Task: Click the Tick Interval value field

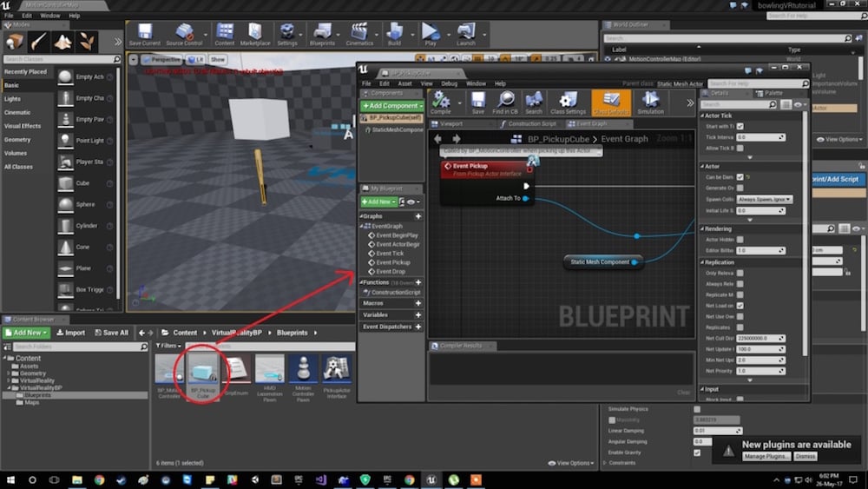Action: (760, 137)
